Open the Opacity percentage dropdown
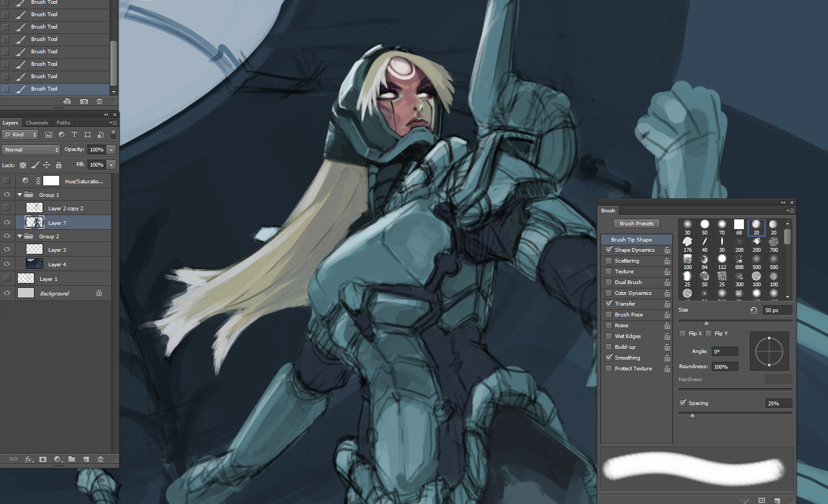 111,149
